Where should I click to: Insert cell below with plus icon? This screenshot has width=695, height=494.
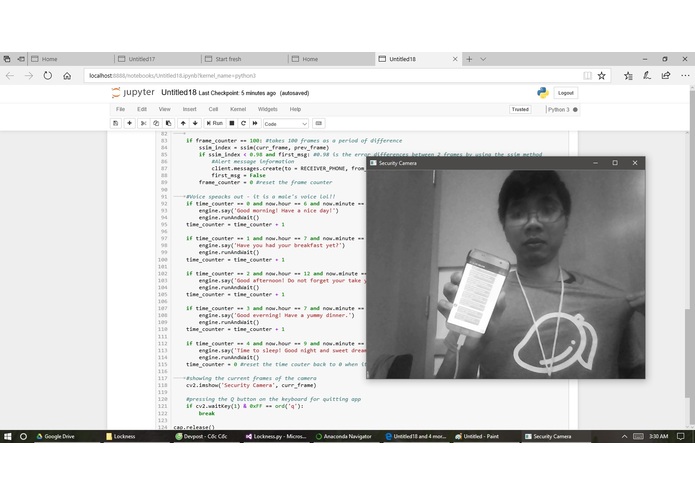pos(129,123)
